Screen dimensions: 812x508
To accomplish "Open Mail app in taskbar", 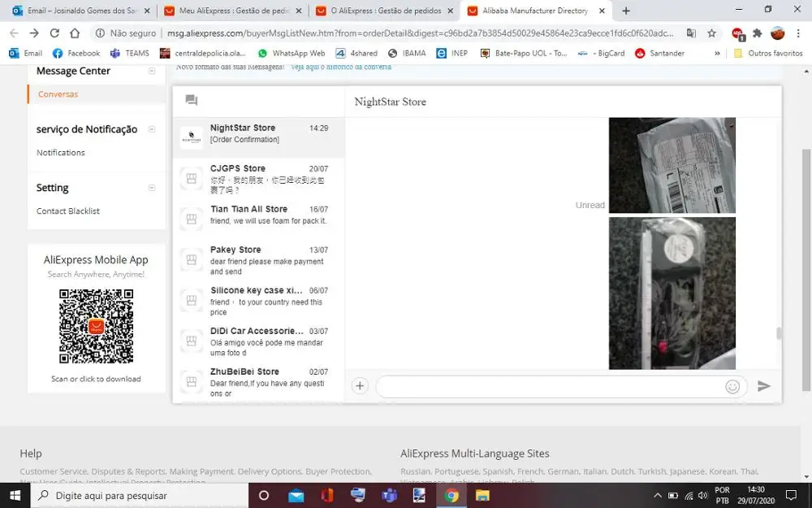I will 296,496.
